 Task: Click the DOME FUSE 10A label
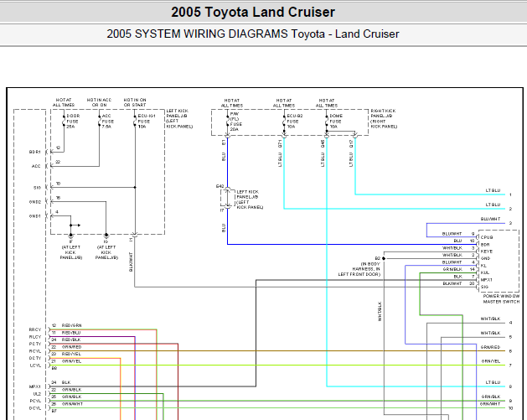(336, 122)
